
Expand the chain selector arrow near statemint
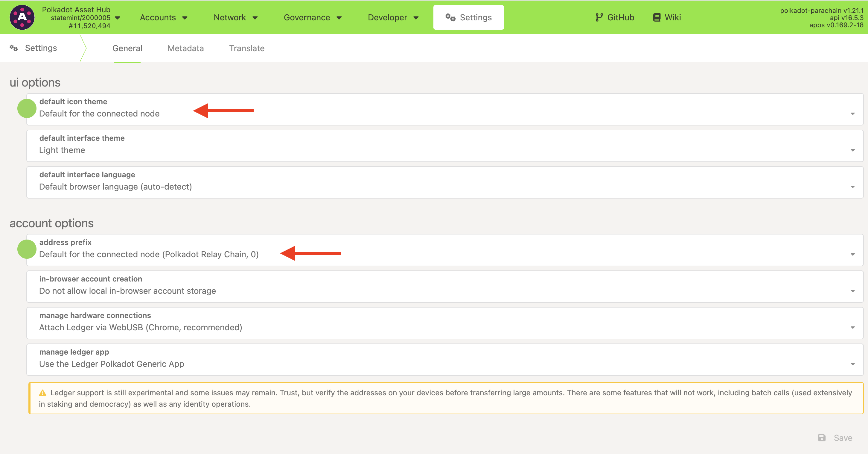click(118, 18)
